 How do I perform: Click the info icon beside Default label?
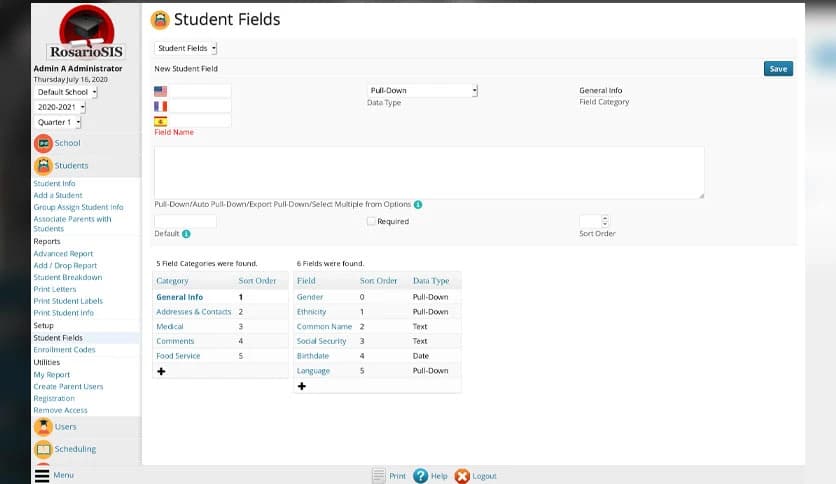pos(186,234)
